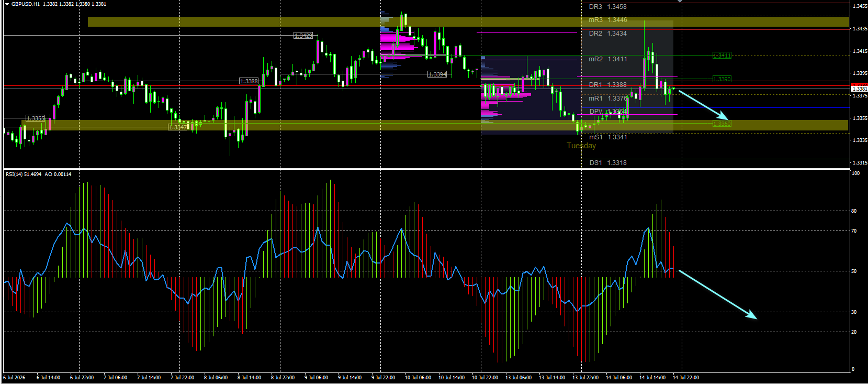Select the mS1 1.3341 pivot label

pos(608,137)
